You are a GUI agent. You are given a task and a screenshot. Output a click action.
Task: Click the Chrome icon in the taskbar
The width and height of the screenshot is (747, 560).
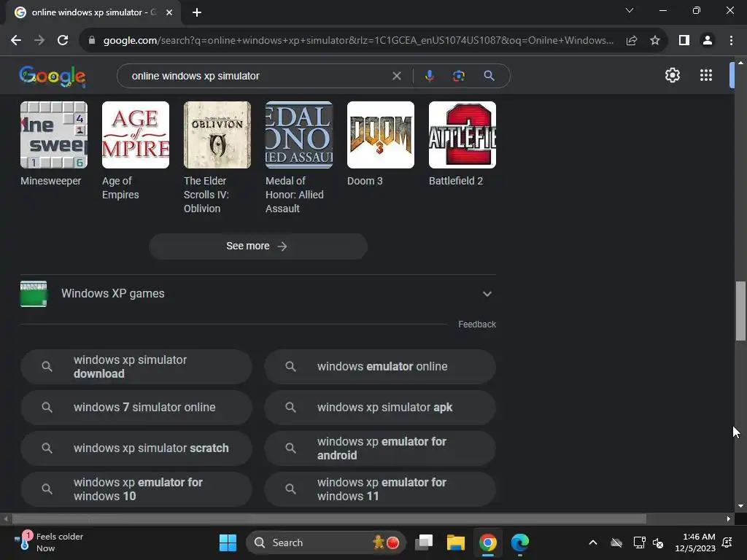click(488, 542)
